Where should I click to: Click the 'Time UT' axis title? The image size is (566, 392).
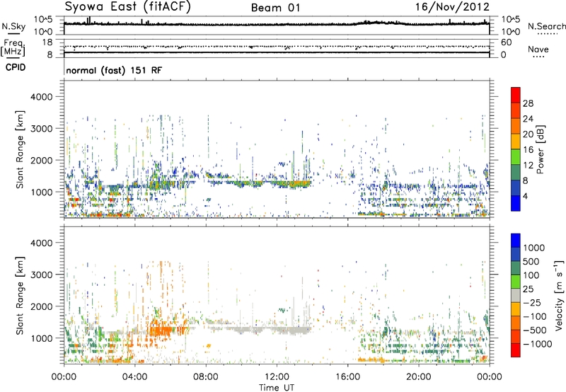click(x=277, y=388)
